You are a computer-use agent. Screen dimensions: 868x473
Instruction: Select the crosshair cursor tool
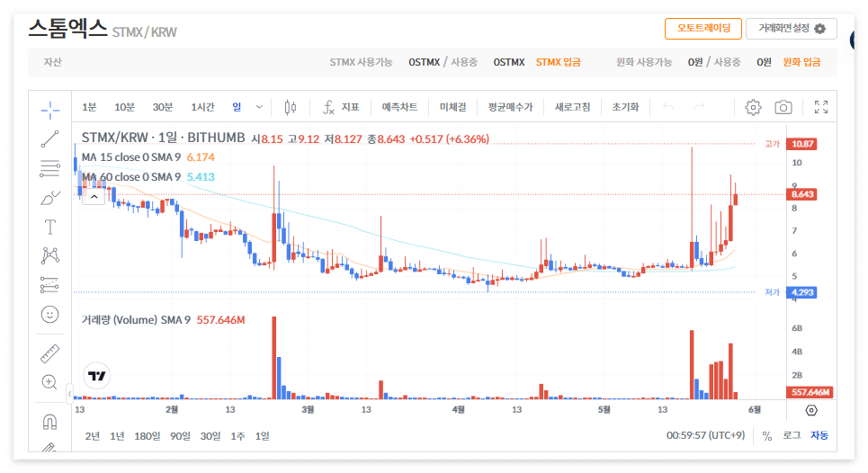point(49,110)
